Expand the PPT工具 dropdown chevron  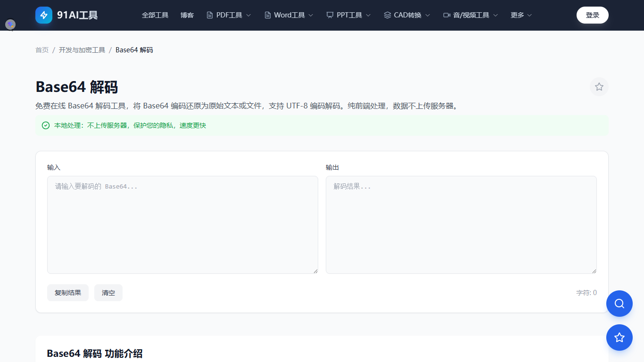[x=368, y=15]
